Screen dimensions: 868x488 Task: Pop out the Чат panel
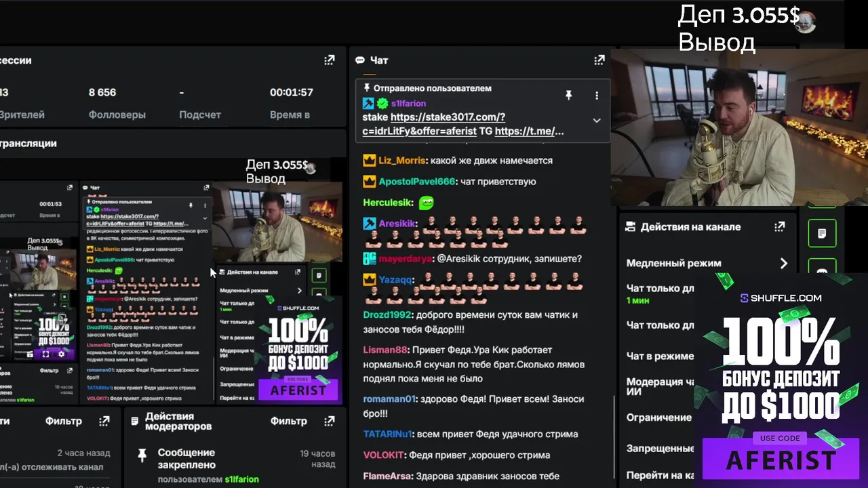pos(599,60)
